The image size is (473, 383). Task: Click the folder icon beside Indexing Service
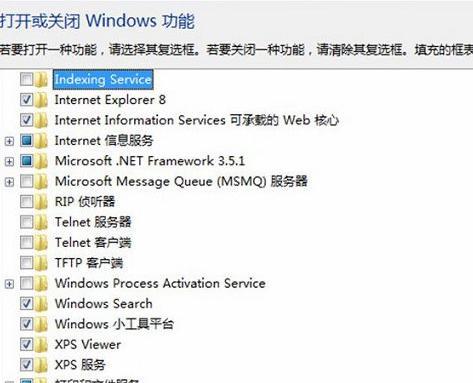click(x=41, y=79)
